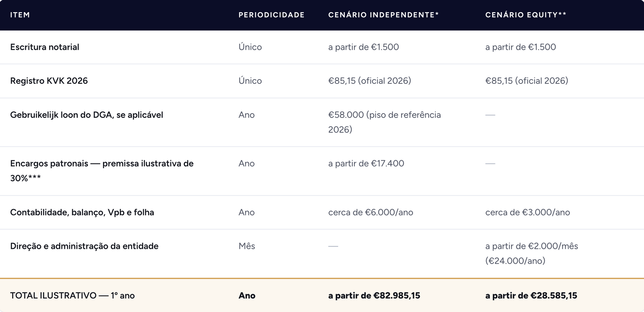Click TOTAL ILUSTRATIVO — 1º ano label
The width and height of the screenshot is (644, 312).
[x=72, y=296]
